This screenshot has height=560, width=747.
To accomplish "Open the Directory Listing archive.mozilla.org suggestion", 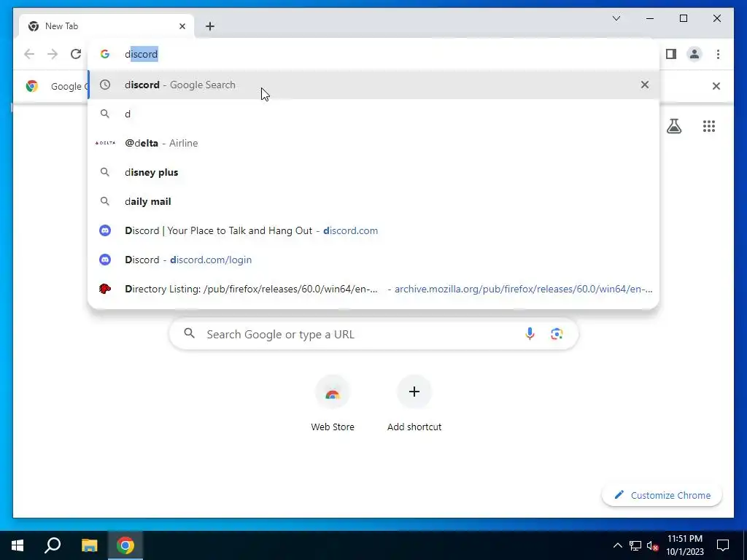I will point(373,289).
